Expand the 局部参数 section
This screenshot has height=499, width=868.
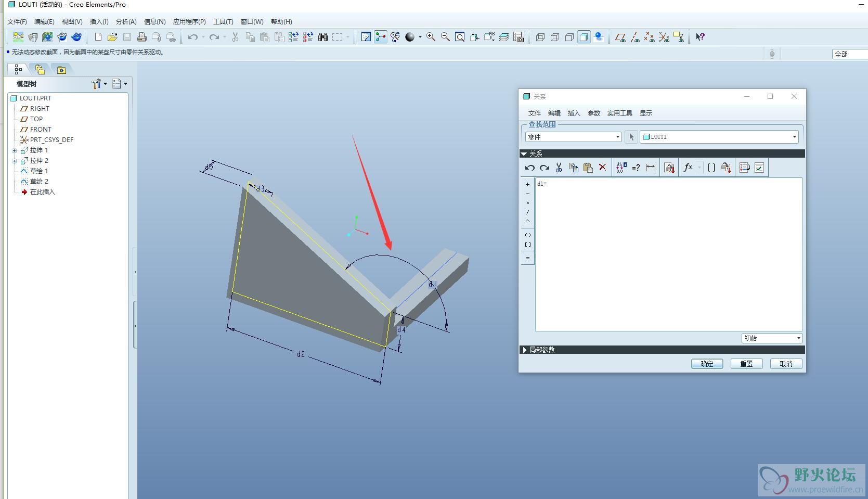click(662, 350)
